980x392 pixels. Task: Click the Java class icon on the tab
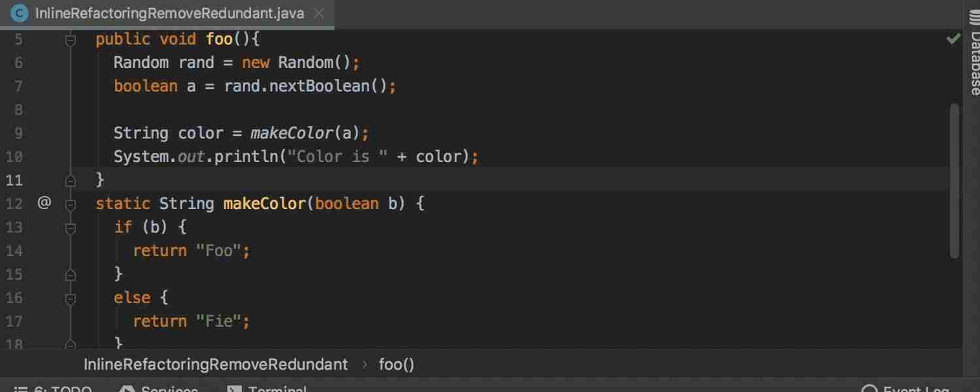(20, 13)
